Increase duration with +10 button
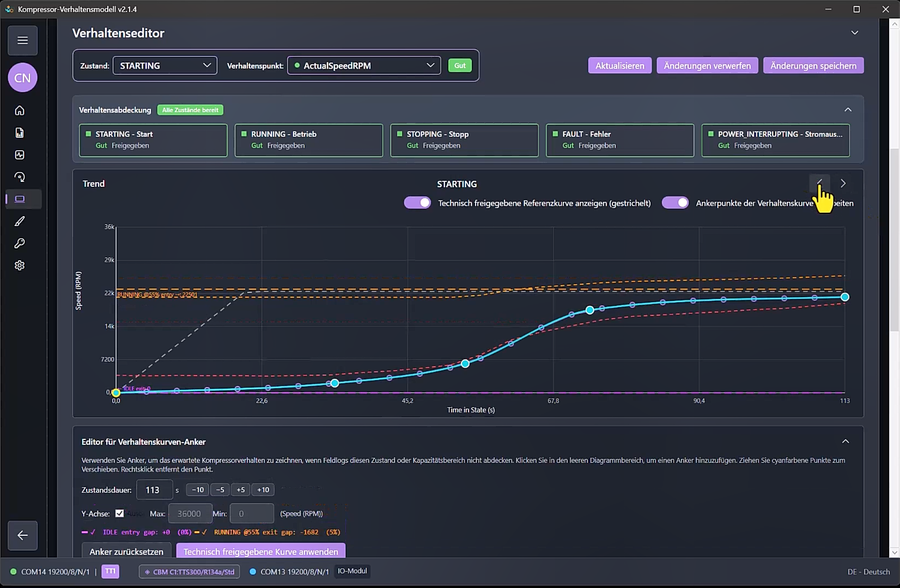Image resolution: width=900 pixels, height=588 pixels. click(263, 490)
